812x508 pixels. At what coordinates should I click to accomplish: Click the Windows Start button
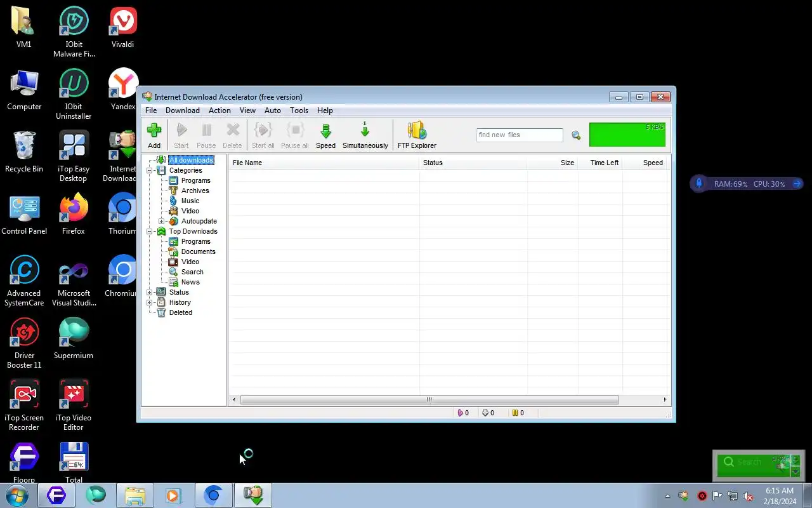point(17,495)
